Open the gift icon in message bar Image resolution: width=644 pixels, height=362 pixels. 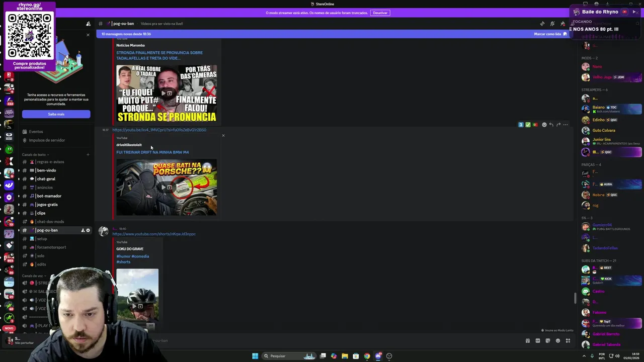[x=527, y=341]
